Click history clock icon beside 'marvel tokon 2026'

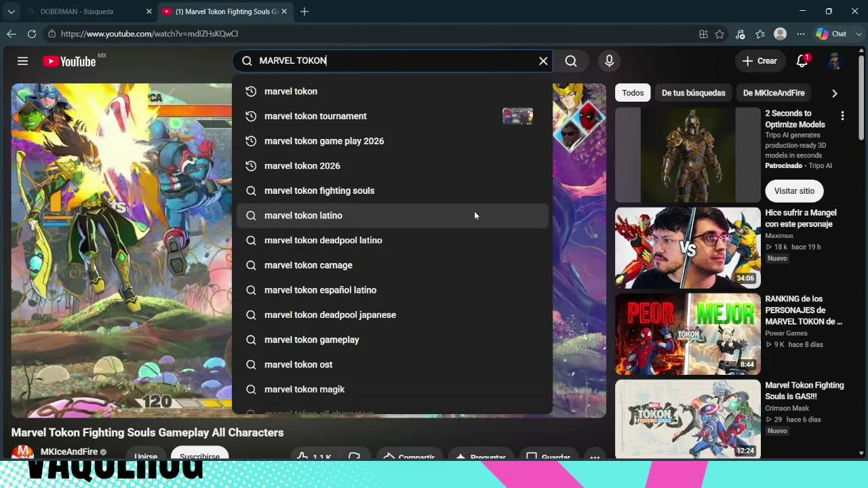point(251,166)
